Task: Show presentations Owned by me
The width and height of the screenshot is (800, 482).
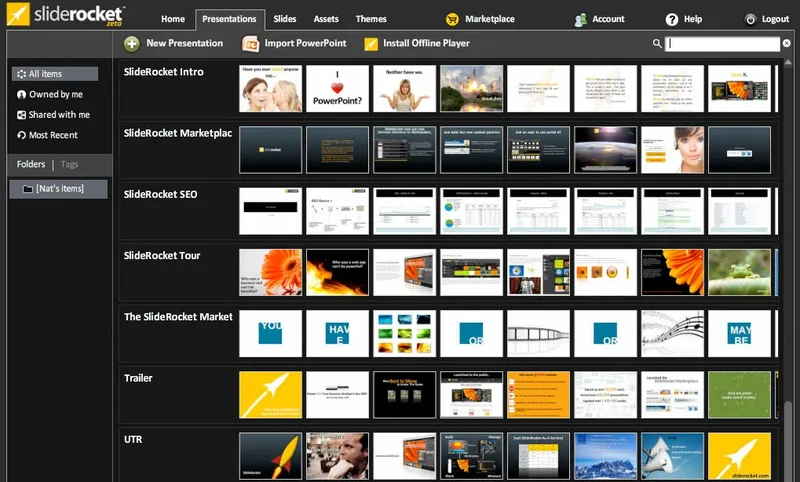Action: [55, 94]
